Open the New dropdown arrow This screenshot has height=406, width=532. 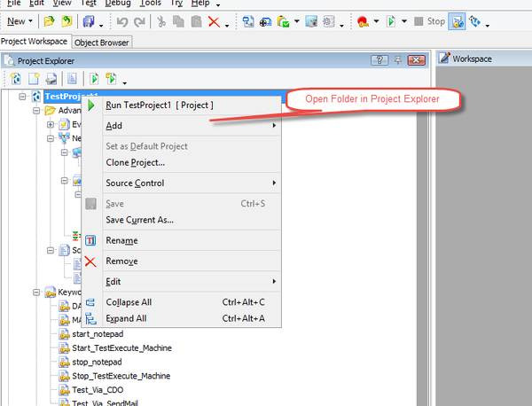click(32, 20)
